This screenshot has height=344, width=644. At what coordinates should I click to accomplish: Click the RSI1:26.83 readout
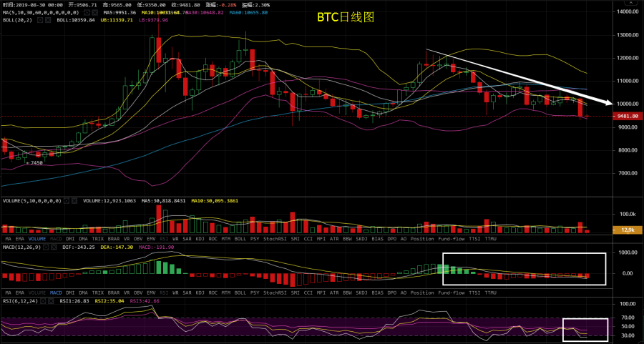pyautogui.click(x=75, y=301)
